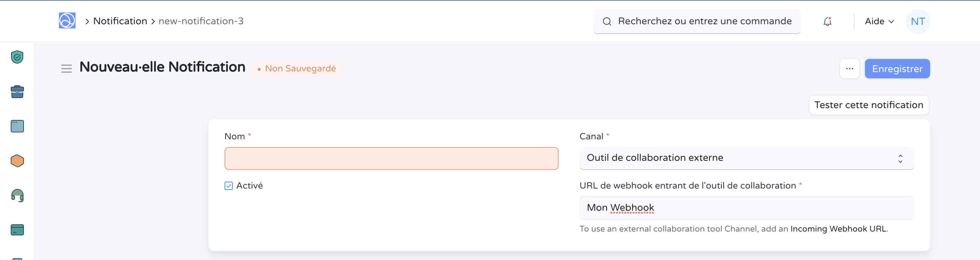Screen dimensions: 980x260
Task: Click the Enregistrer button
Action: [x=897, y=69]
